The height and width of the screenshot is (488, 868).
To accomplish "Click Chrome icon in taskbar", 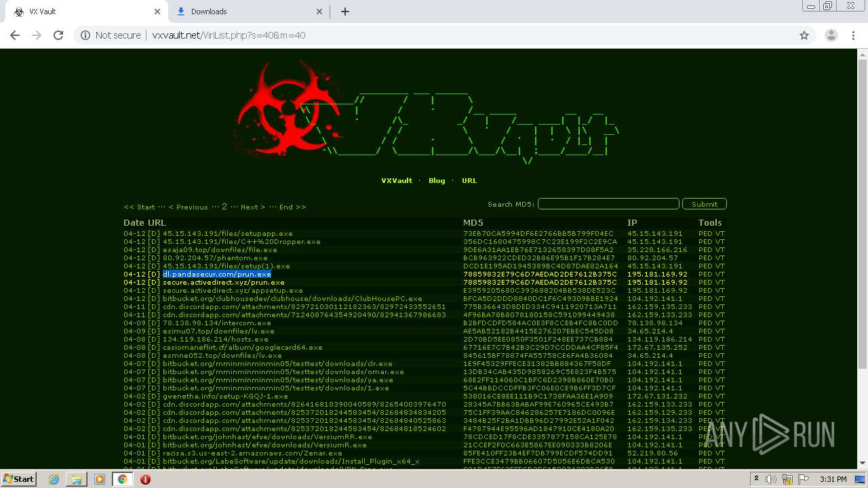I will point(123,479).
